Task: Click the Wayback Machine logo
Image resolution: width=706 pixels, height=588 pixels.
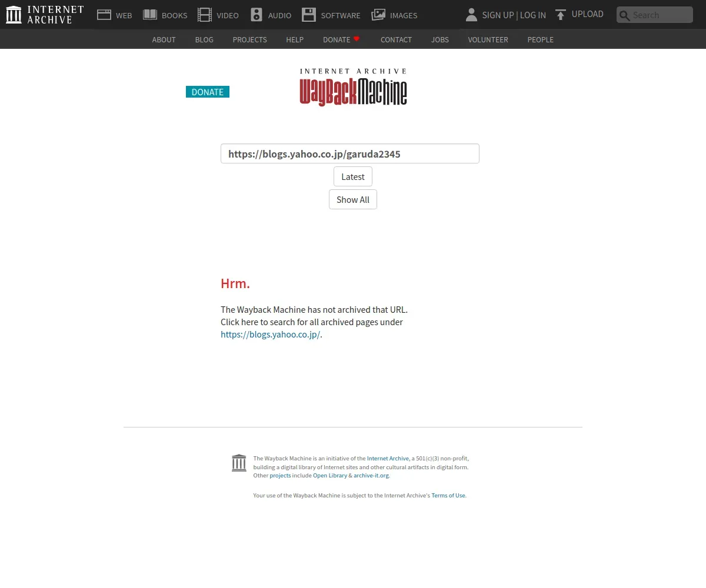Action: point(353,87)
